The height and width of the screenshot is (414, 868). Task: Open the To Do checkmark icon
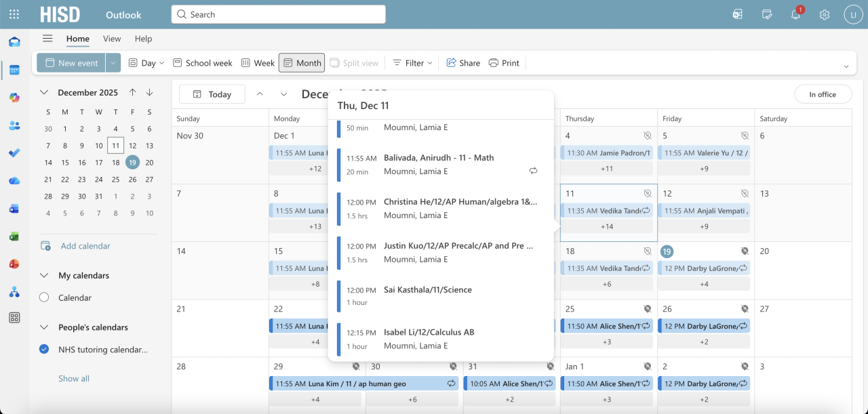coord(14,153)
